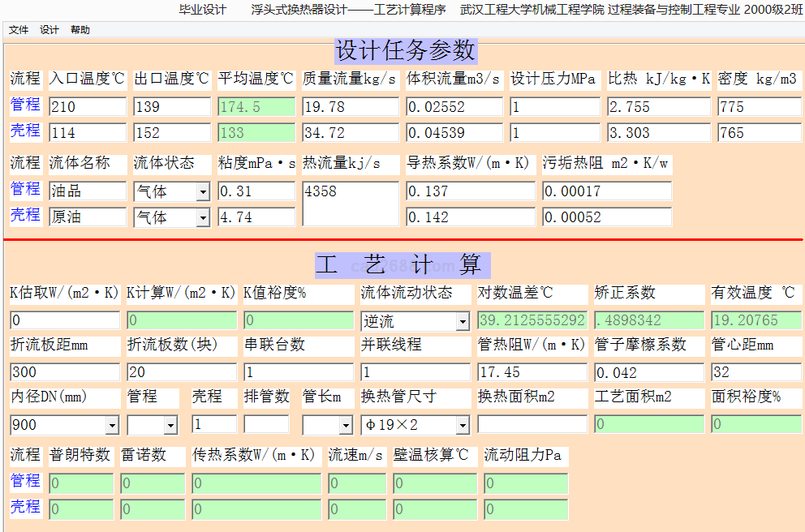Select the 折流板距 field with 300
The height and width of the screenshot is (532, 805).
pos(65,372)
